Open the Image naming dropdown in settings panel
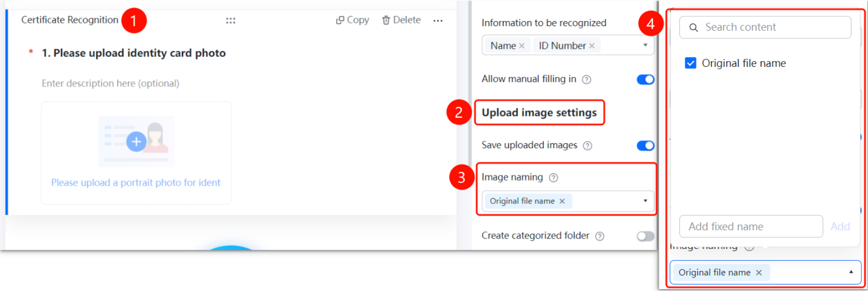This screenshot has height=291, width=868. coord(645,201)
